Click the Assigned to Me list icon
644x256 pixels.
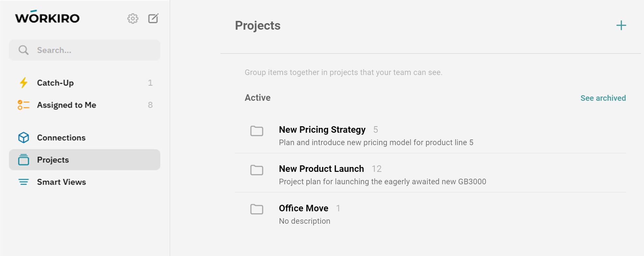[23, 105]
